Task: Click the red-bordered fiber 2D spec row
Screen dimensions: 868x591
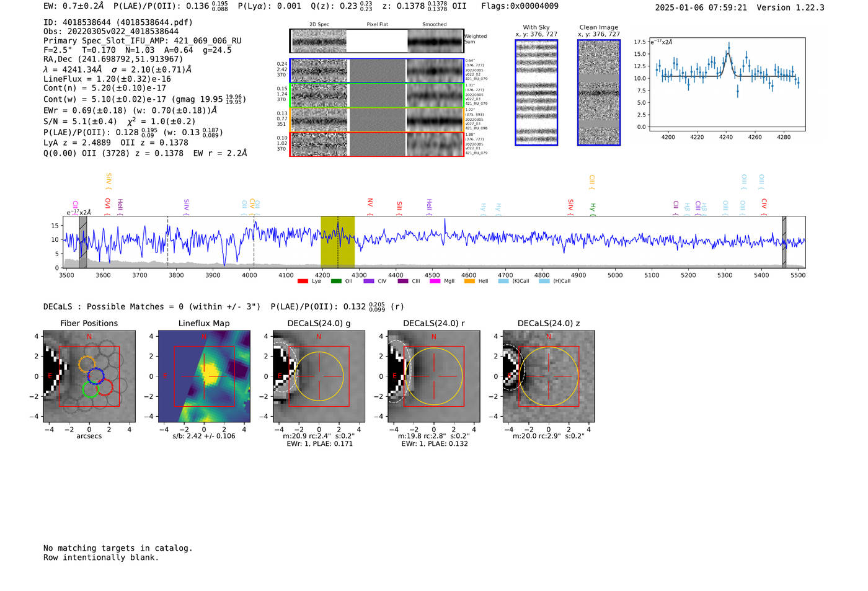Action: point(377,144)
